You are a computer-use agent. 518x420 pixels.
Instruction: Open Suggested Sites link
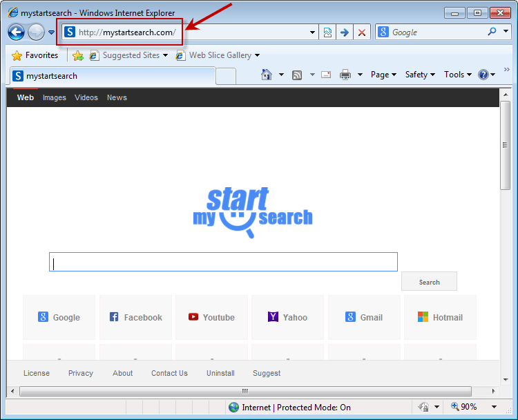(x=128, y=55)
